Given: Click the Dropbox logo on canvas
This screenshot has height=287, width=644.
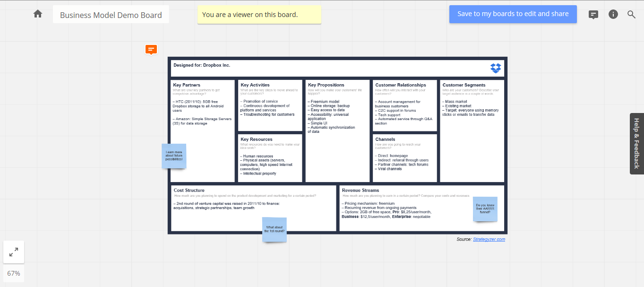Looking at the screenshot, I should point(495,68).
